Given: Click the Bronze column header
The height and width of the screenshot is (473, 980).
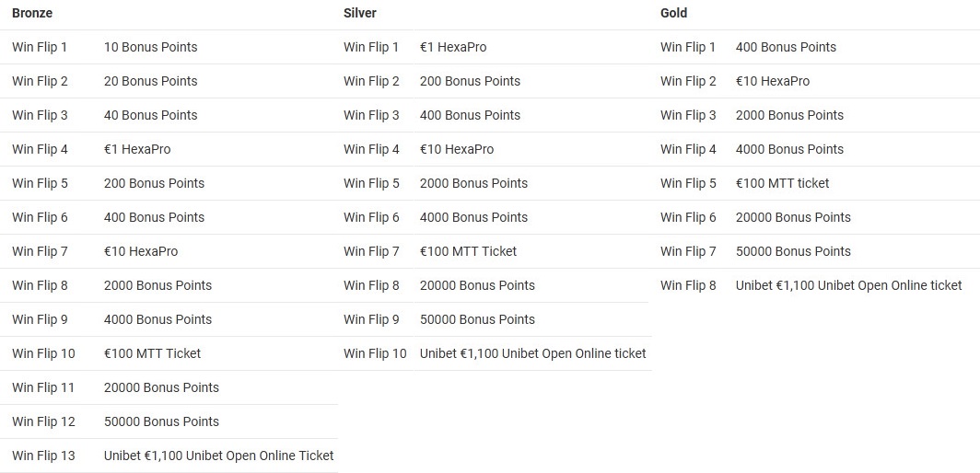Looking at the screenshot, I should click(32, 13).
